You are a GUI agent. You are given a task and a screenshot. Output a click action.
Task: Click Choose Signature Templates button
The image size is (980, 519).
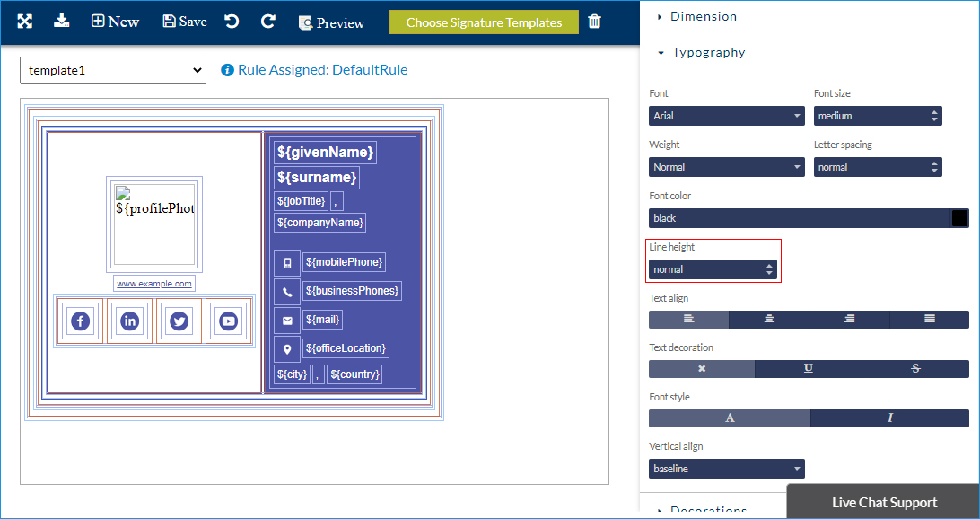484,22
